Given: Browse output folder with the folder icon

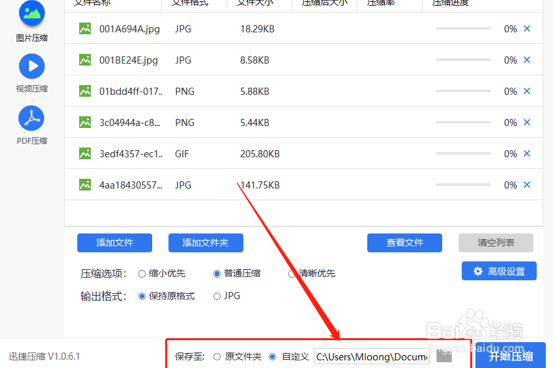Looking at the screenshot, I should coord(444,356).
